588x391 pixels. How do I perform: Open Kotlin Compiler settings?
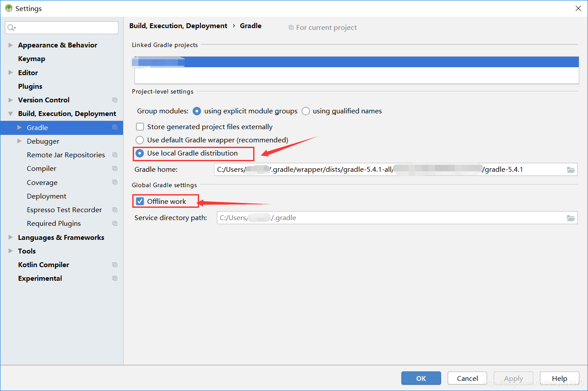click(x=44, y=265)
